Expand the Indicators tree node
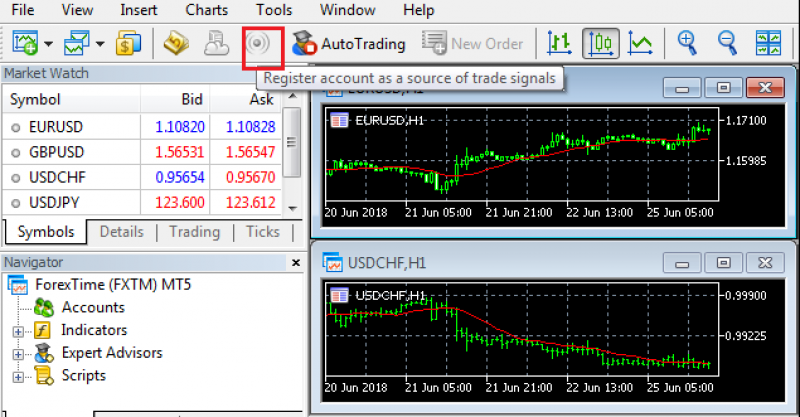This screenshot has height=417, width=800. 18,332
